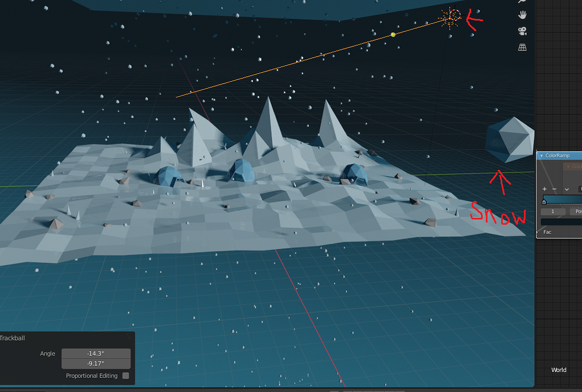The height and width of the screenshot is (392, 582).
Task: Select the Sun lamp gizmo in the viewport
Action: pos(451,17)
